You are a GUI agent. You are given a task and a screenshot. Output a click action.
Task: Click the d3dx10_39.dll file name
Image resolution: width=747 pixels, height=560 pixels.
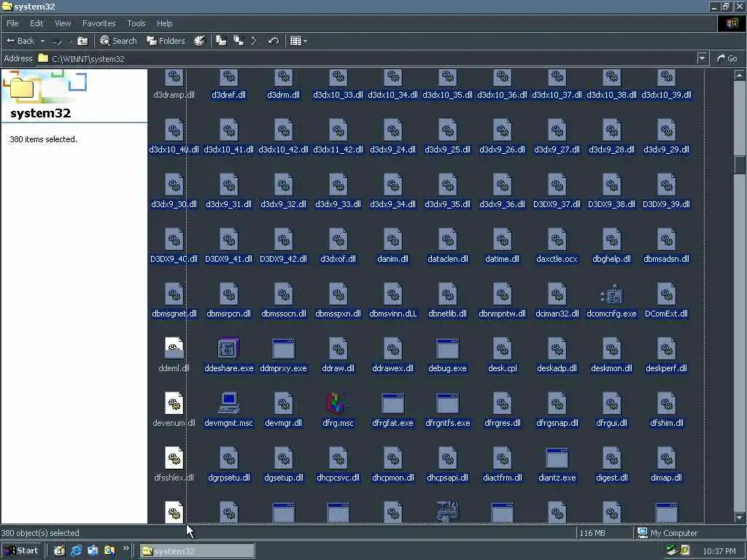coord(666,95)
